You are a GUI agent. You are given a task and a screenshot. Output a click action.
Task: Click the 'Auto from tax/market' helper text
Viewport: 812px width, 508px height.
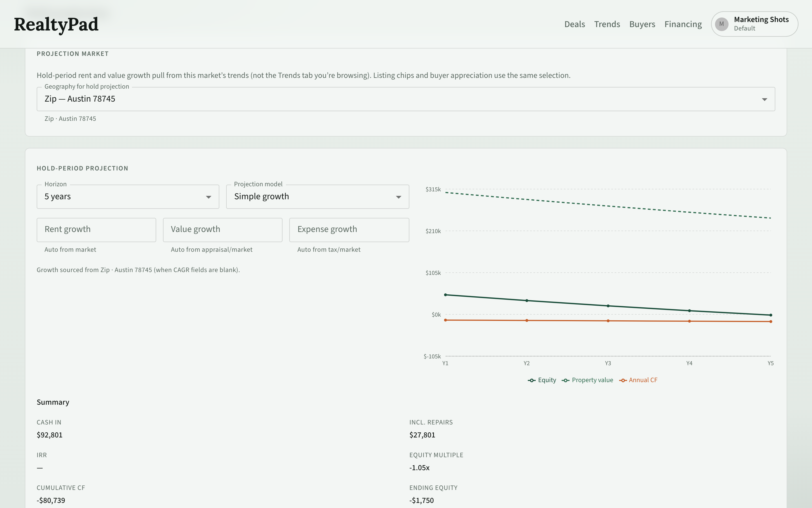[329, 250]
